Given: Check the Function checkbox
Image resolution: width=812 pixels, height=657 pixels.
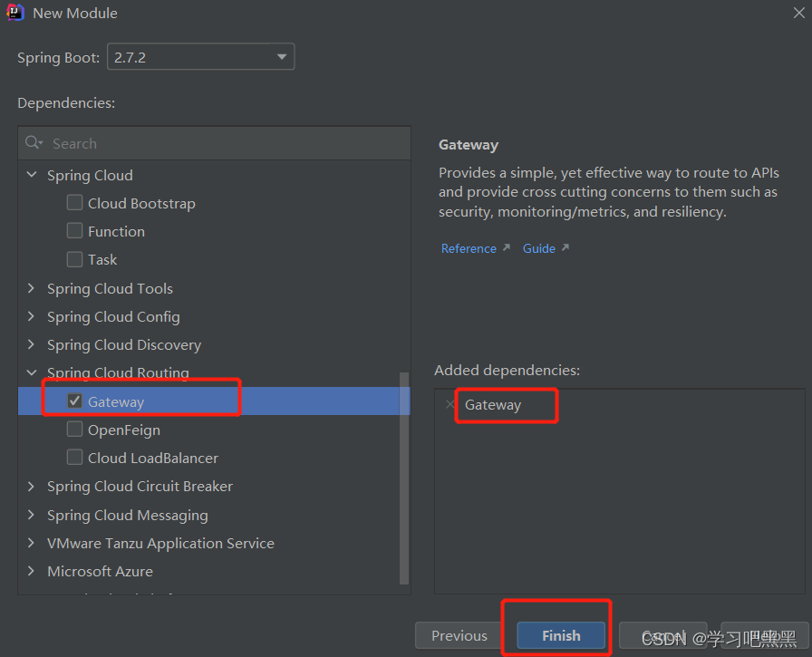Looking at the screenshot, I should click(x=74, y=230).
